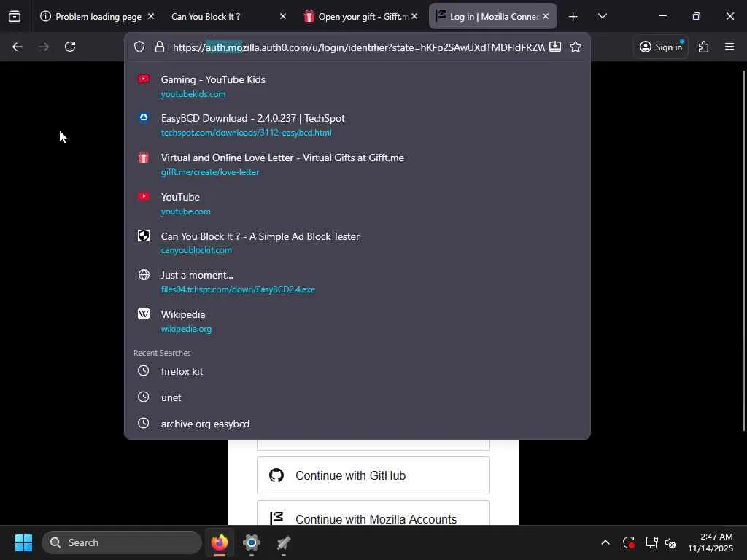Image resolution: width=747 pixels, height=560 pixels.
Task: Click the wikipedia.org URL text
Action: 186,329
